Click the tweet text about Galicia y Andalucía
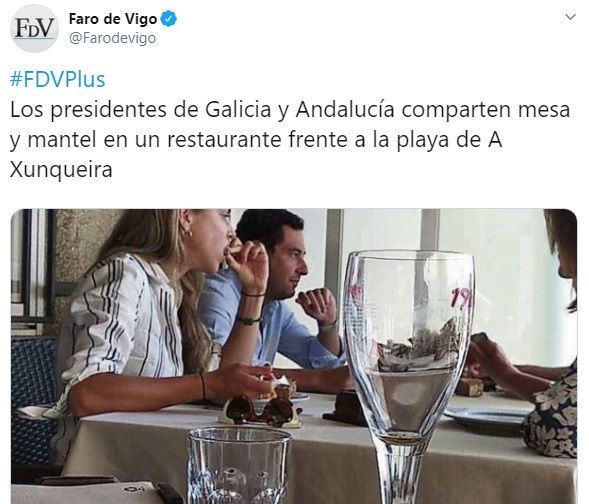Image resolution: width=589 pixels, height=504 pixels. click(290, 139)
